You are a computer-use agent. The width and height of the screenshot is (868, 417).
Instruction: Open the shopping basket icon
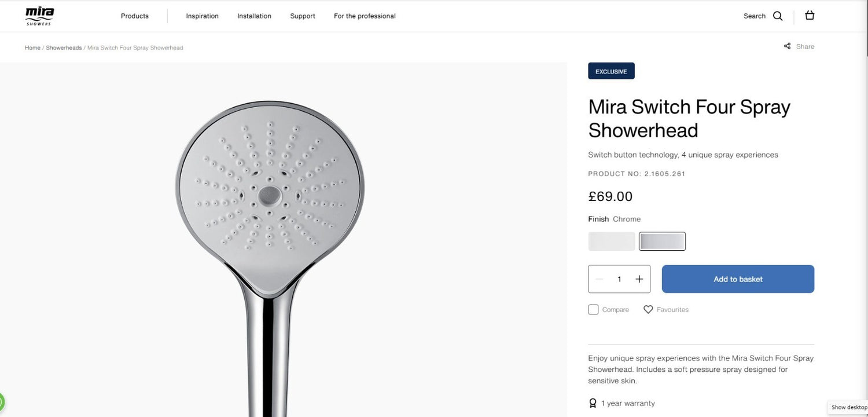coord(810,16)
